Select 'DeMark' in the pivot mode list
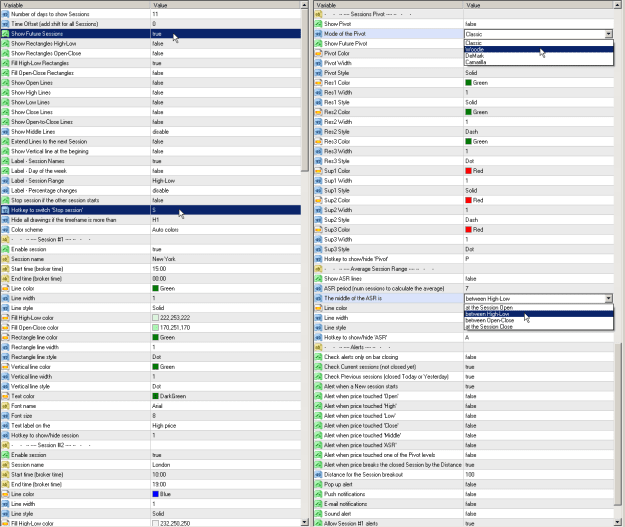The height and width of the screenshot is (527, 625). [539, 56]
